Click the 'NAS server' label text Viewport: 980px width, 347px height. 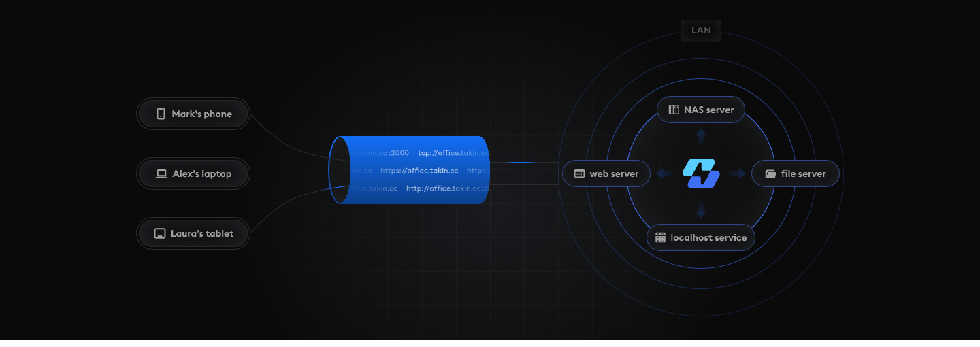point(709,110)
